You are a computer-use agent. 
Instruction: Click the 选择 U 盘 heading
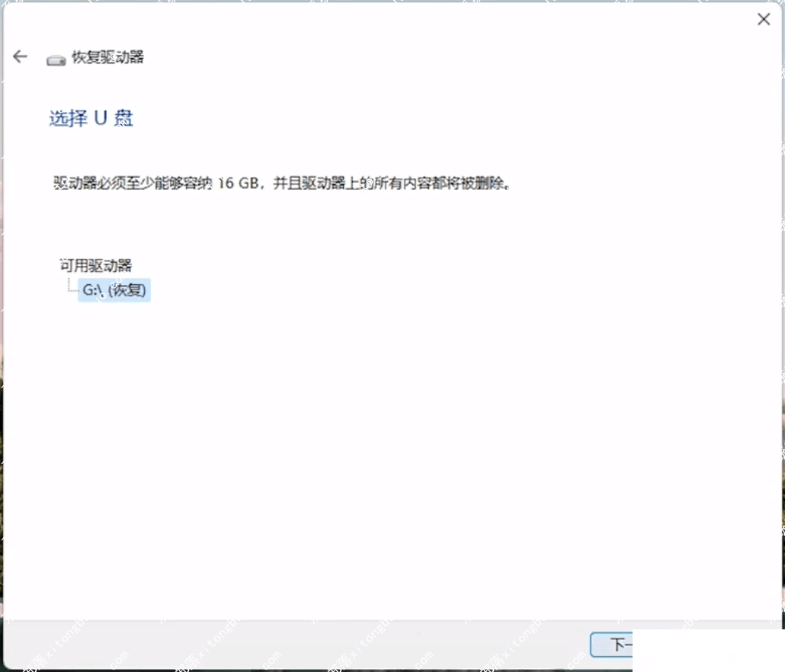[91, 118]
